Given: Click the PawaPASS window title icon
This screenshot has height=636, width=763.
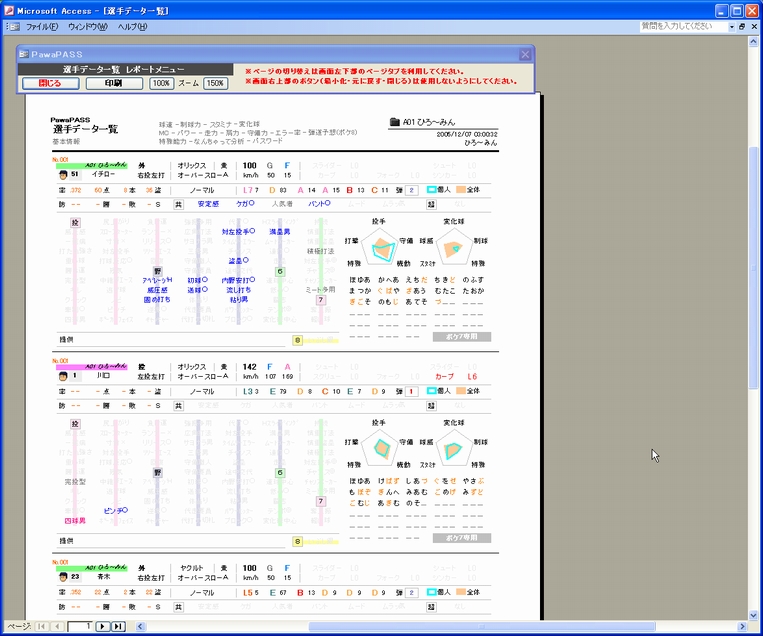Looking at the screenshot, I should 24,54.
